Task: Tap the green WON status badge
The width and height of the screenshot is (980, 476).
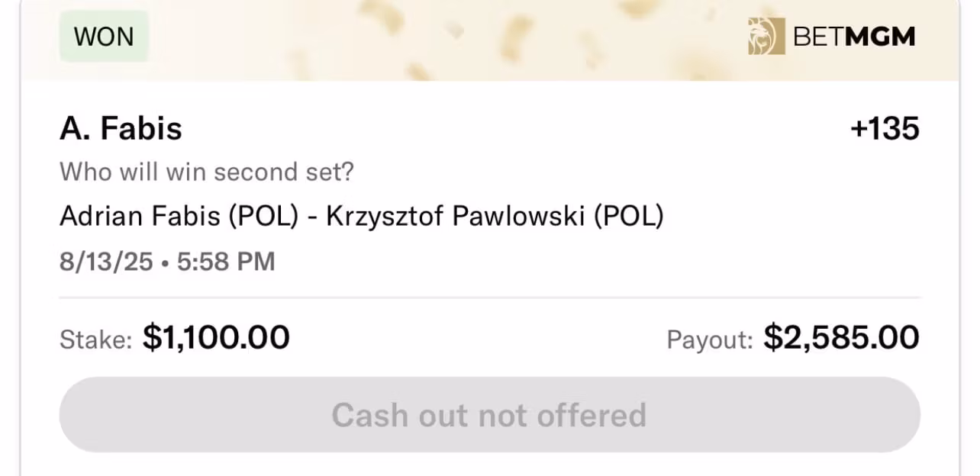Action: (104, 36)
